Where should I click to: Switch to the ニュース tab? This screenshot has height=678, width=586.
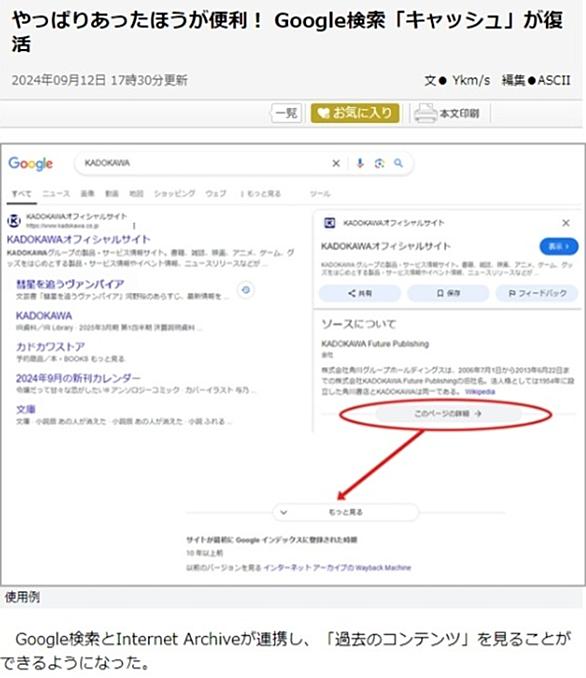[56, 194]
